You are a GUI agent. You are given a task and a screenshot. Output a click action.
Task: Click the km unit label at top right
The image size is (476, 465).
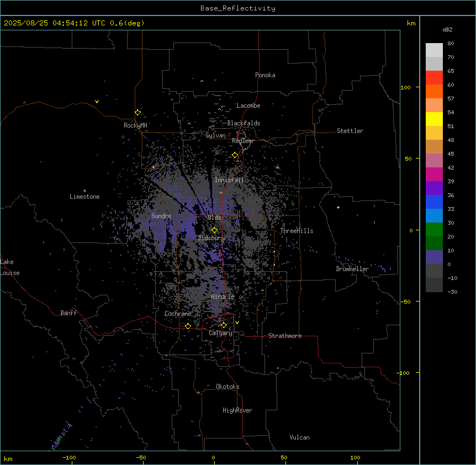411,23
